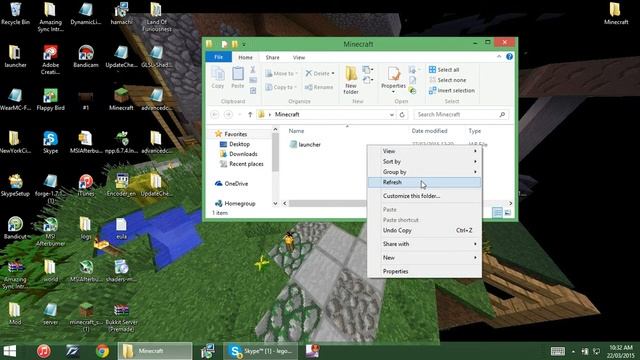
Task: Choose Customize this folder...
Action: 424,196
